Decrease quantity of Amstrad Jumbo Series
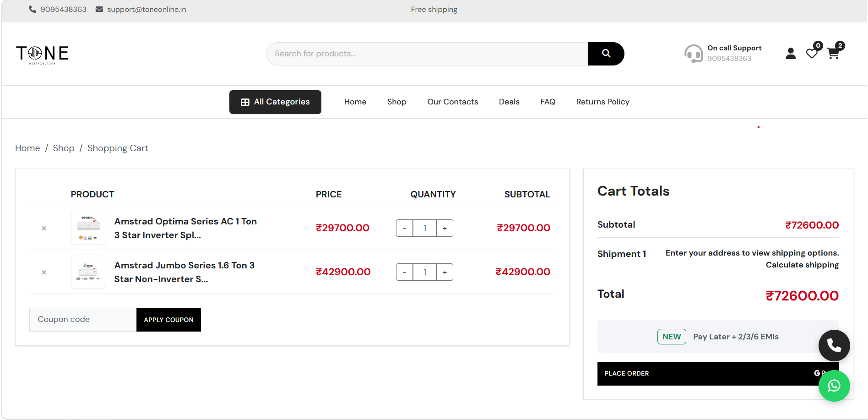The height and width of the screenshot is (420, 868). (x=404, y=272)
